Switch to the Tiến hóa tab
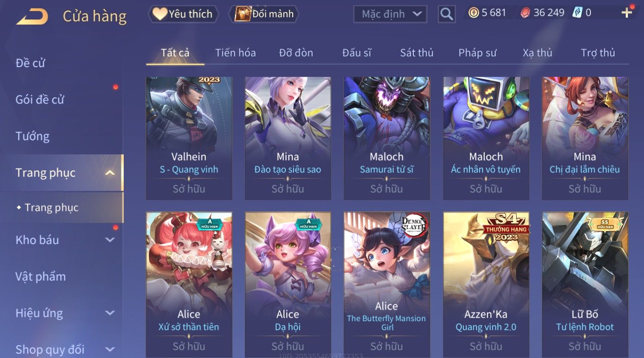 click(x=235, y=53)
